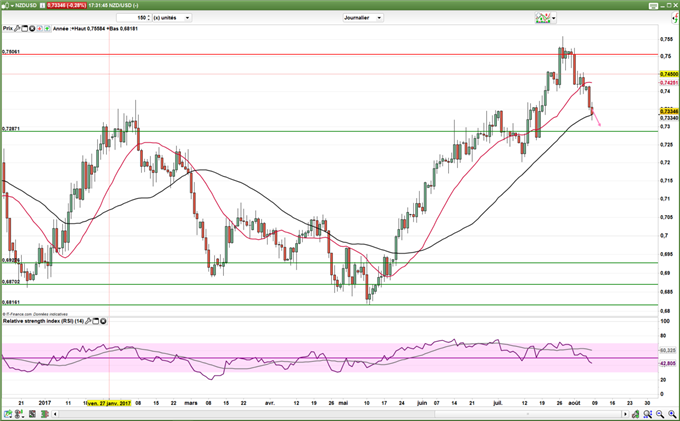Click the horizontal scrollbar thumb

[528, 414]
